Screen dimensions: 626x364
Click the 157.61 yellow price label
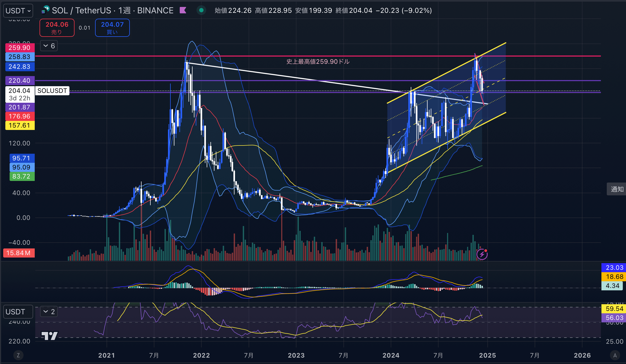(20, 125)
